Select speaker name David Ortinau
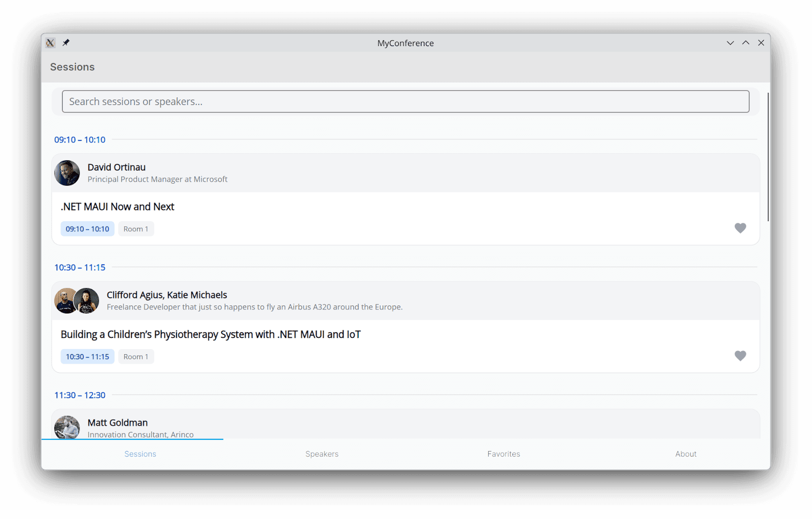This screenshot has width=812, height=519. click(x=116, y=167)
